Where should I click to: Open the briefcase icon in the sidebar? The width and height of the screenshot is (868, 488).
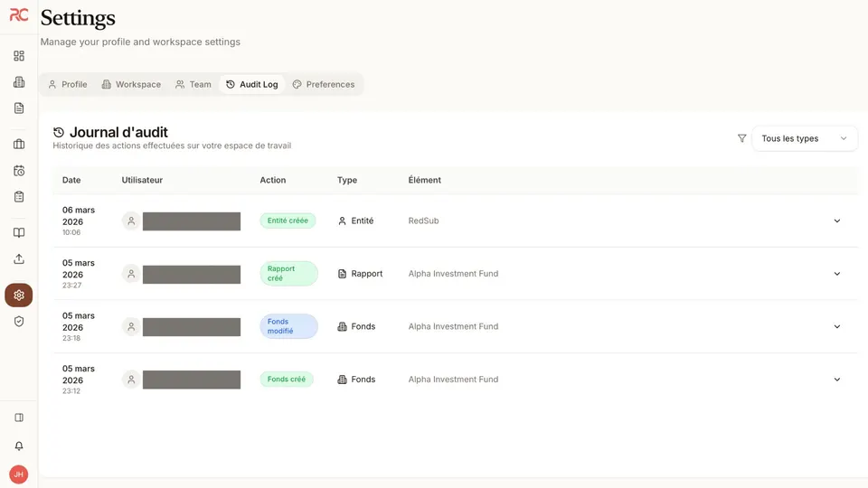tap(19, 145)
